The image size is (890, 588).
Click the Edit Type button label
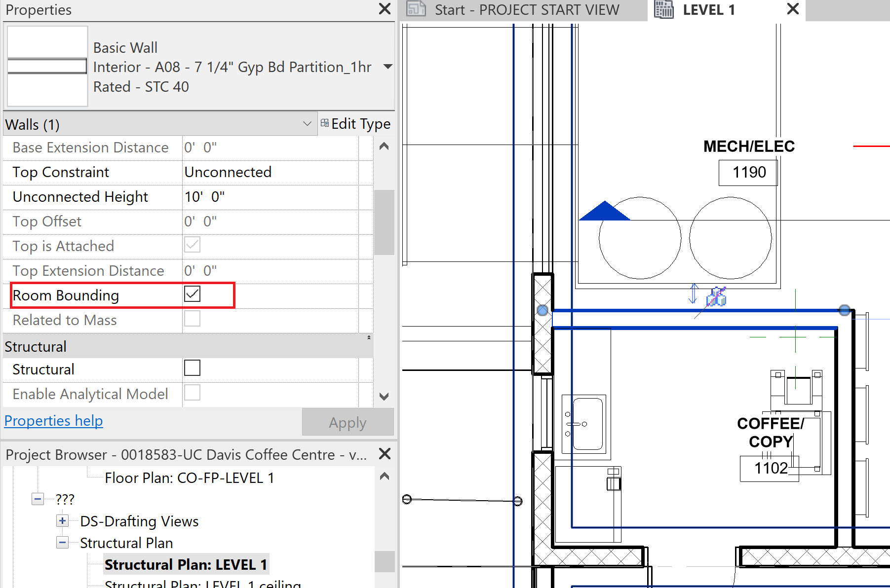361,123
